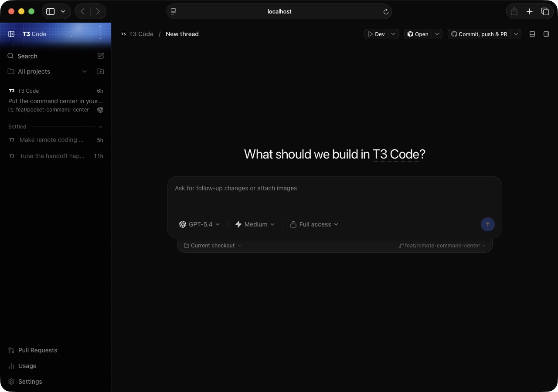Click the lock icon beside Full access
Screen dimensions: 558x392
293,224
